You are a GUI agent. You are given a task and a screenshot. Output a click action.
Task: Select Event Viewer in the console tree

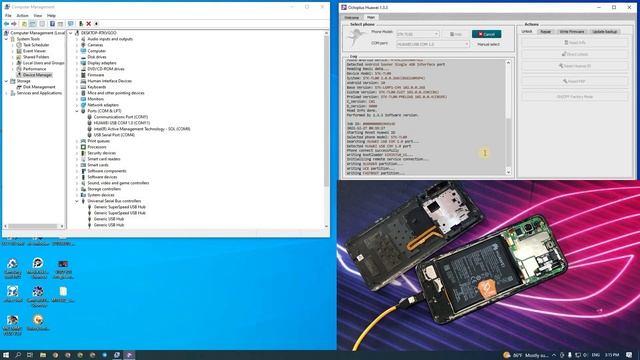click(x=34, y=51)
